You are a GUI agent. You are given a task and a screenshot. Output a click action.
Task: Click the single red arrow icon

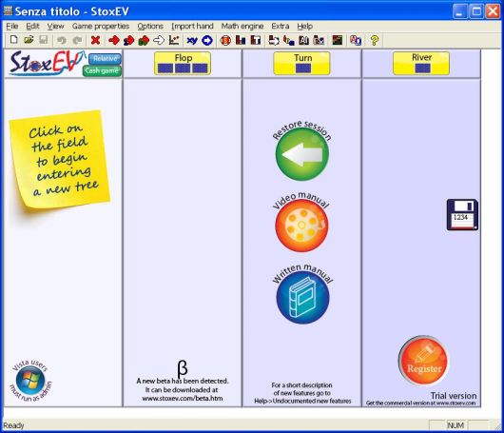coord(114,40)
